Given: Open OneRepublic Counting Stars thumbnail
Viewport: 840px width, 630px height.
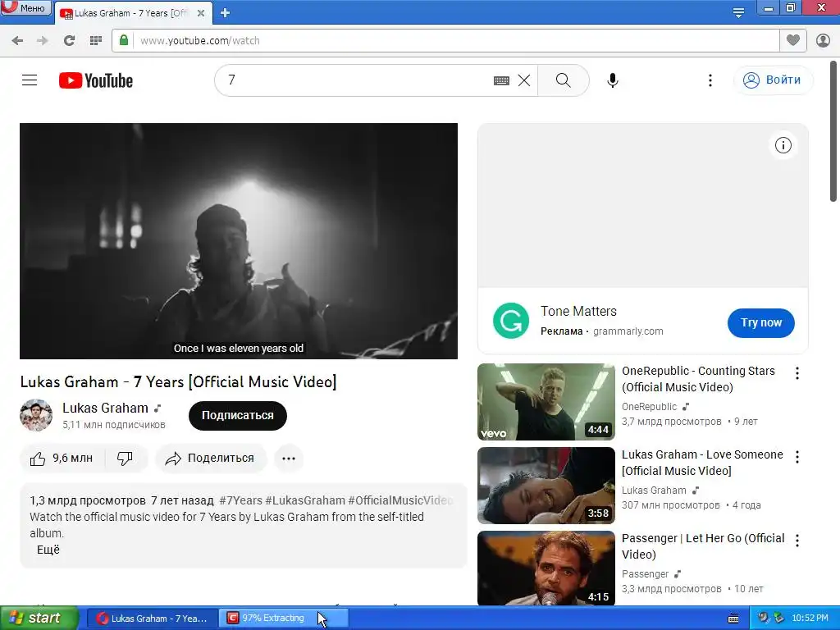Looking at the screenshot, I should (x=546, y=402).
